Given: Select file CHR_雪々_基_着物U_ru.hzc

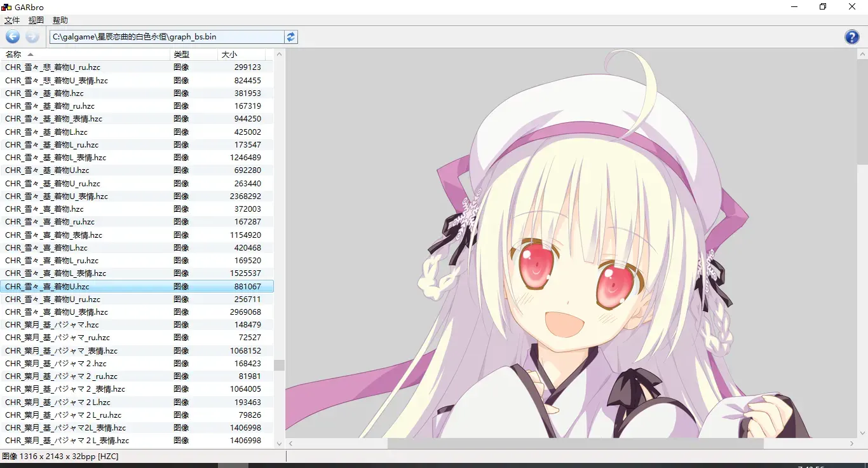Looking at the screenshot, I should point(137,183).
